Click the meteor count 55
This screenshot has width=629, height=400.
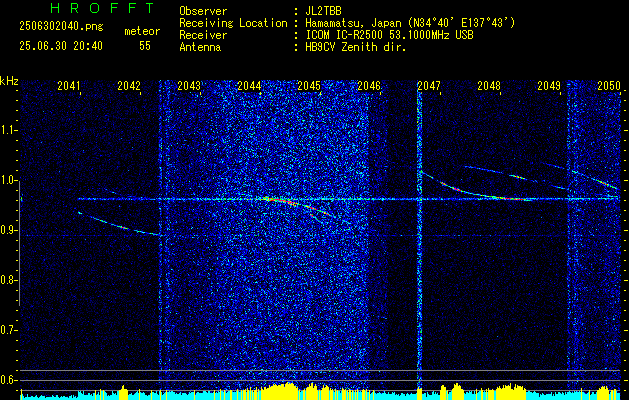[x=145, y=46]
